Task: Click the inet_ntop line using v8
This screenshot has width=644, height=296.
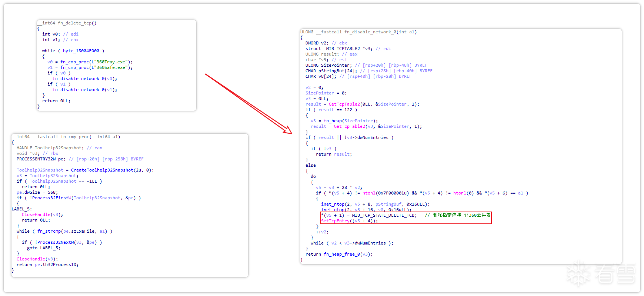Action: pos(366,210)
